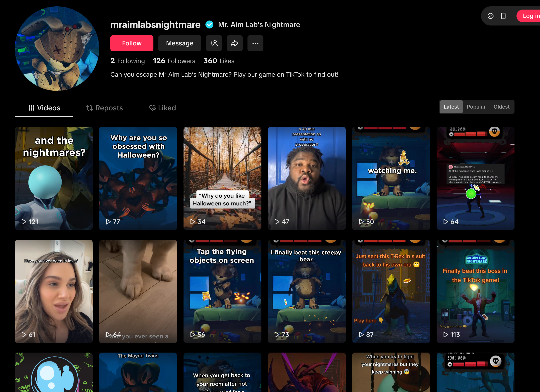The height and width of the screenshot is (392, 540).
Task: Open 'Tap the flying objects on screen' video
Action: pyautogui.click(x=222, y=291)
